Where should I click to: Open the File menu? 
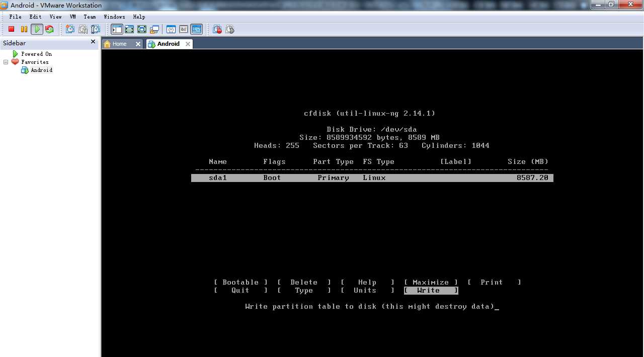click(x=16, y=17)
